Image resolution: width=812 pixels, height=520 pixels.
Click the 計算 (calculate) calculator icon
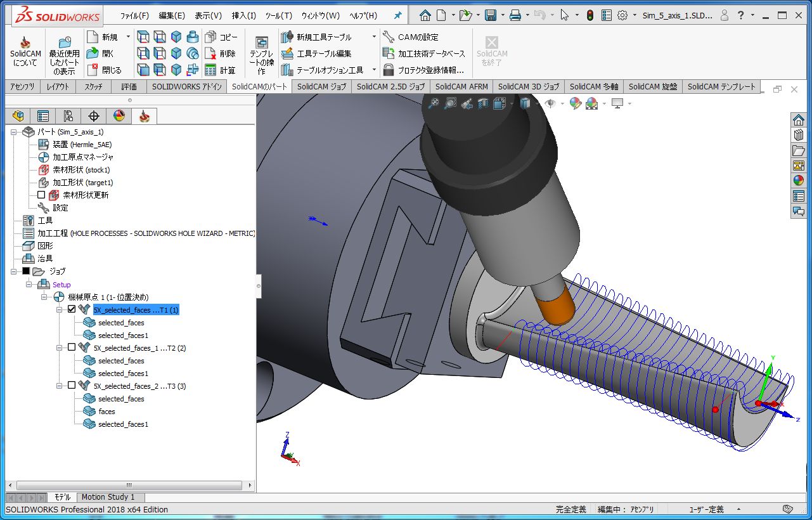click(210, 70)
